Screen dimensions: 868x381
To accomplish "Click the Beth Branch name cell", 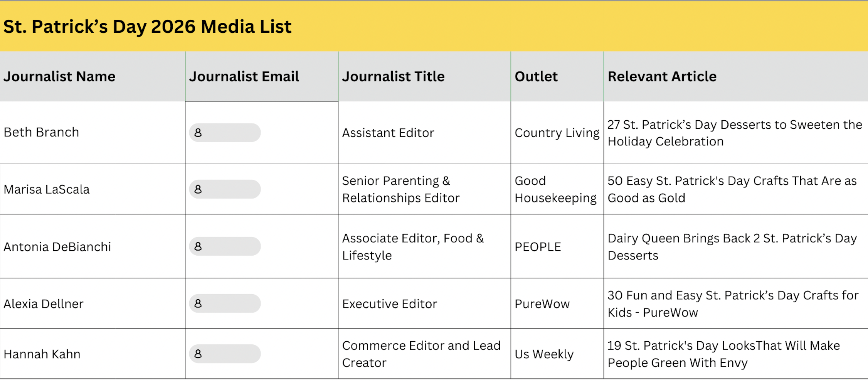I will click(41, 132).
